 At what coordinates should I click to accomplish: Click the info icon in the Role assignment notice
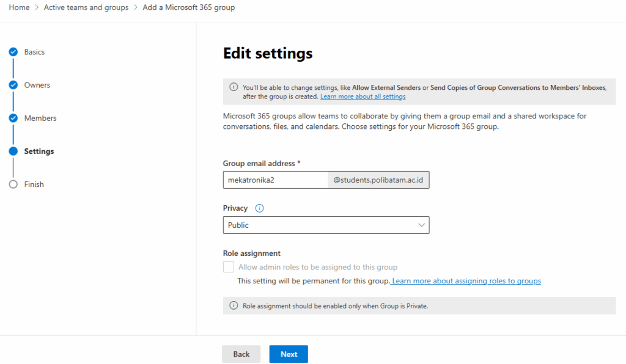point(234,305)
